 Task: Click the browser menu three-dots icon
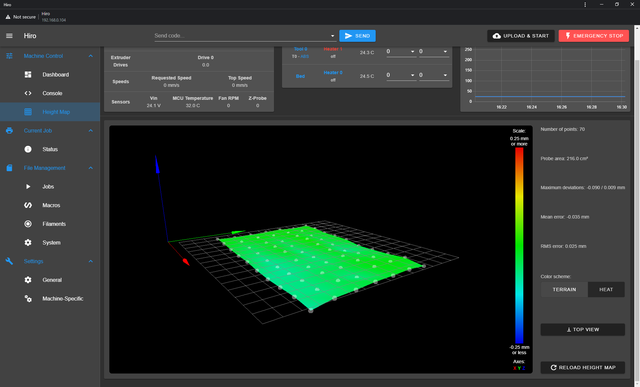tap(585, 4)
